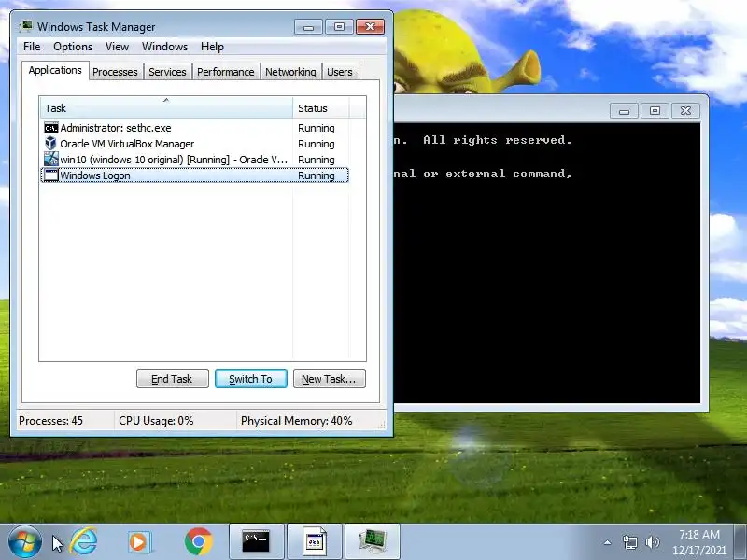The width and height of the screenshot is (747, 560).
Task: Switch to the Applications tab
Action: point(55,71)
